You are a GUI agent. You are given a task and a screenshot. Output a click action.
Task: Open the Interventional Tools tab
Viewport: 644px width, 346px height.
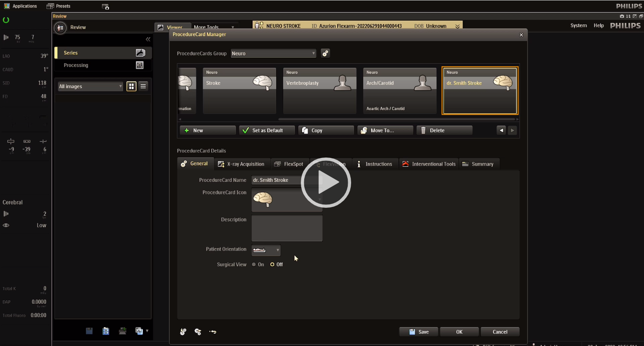(429, 164)
